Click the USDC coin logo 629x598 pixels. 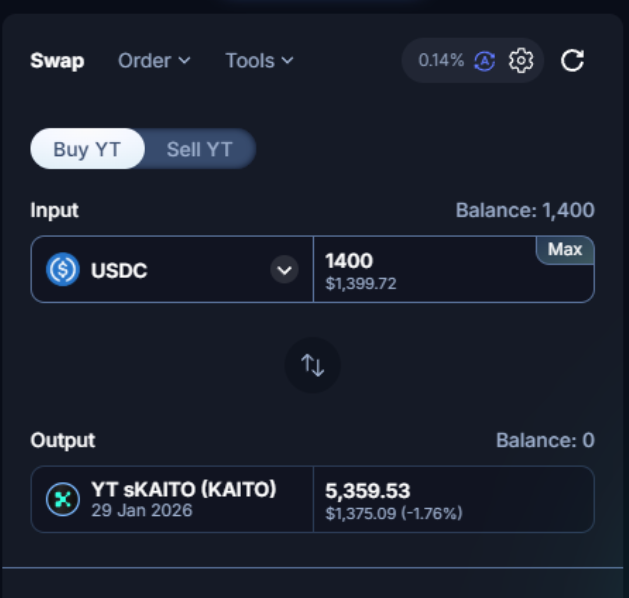[x=63, y=269]
